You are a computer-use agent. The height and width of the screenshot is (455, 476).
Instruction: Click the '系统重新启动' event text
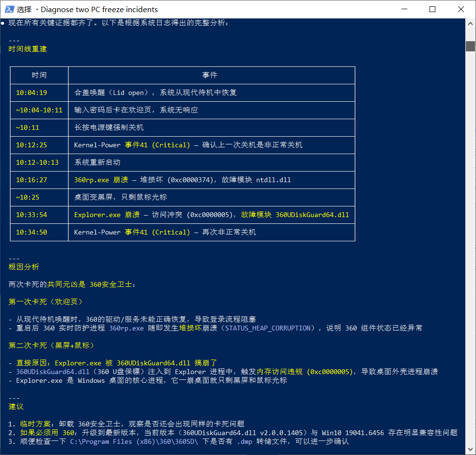coord(97,162)
